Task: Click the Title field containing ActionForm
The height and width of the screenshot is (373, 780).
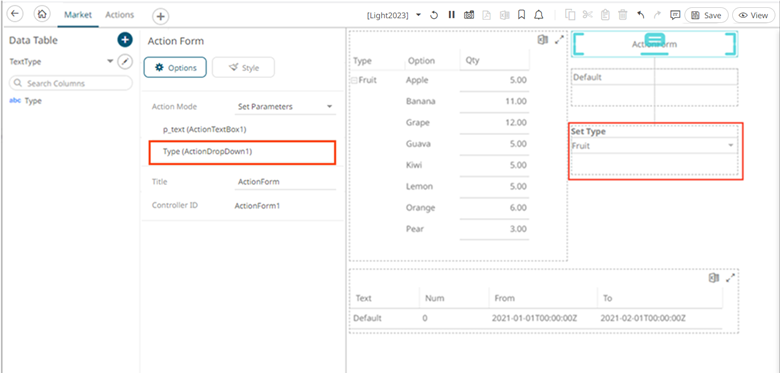Action: point(285,182)
